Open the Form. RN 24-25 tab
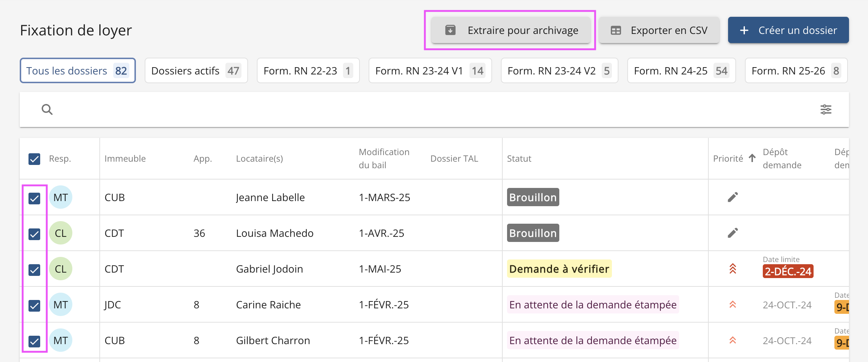 point(681,71)
